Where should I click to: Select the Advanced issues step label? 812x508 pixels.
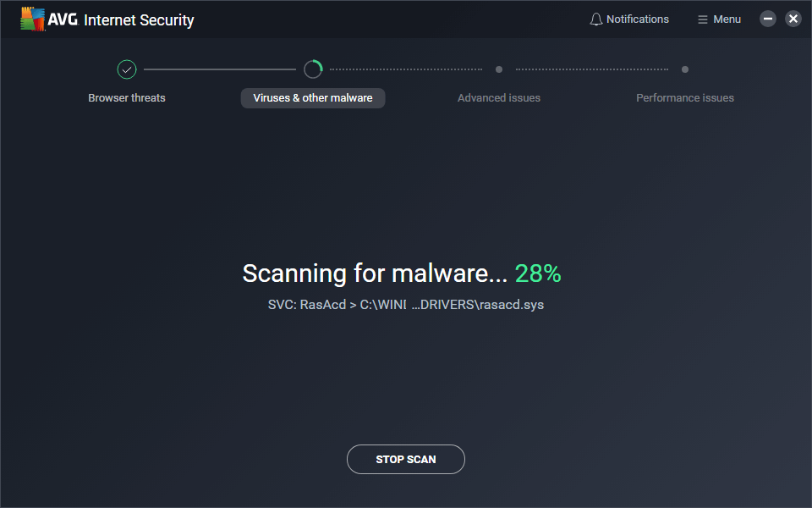tap(499, 98)
